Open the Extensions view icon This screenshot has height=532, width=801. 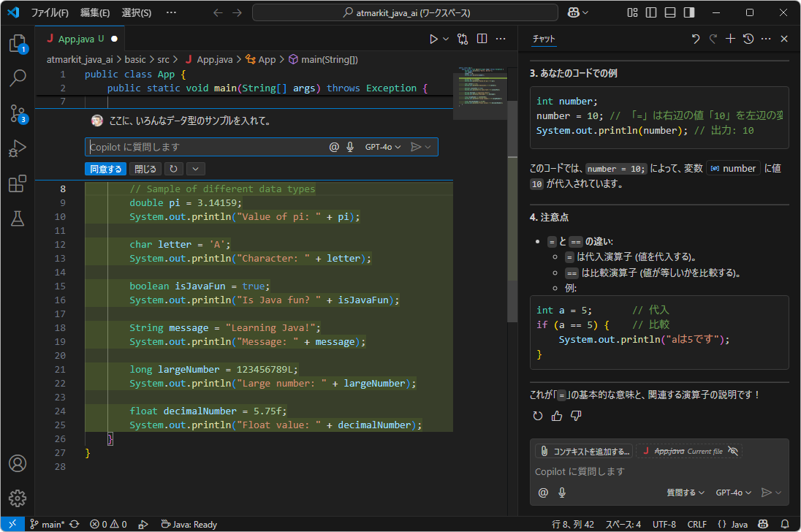(x=17, y=183)
